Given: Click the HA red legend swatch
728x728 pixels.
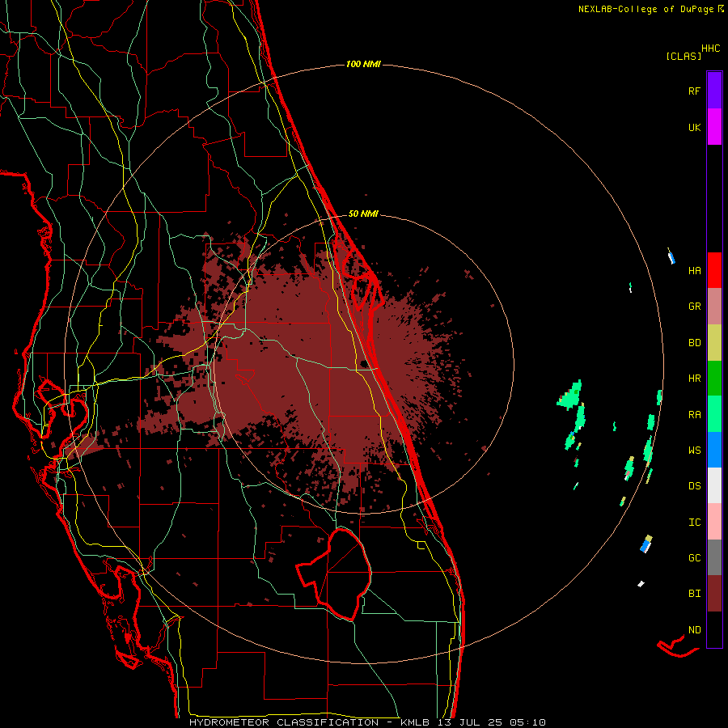Looking at the screenshot, I should [x=714, y=270].
